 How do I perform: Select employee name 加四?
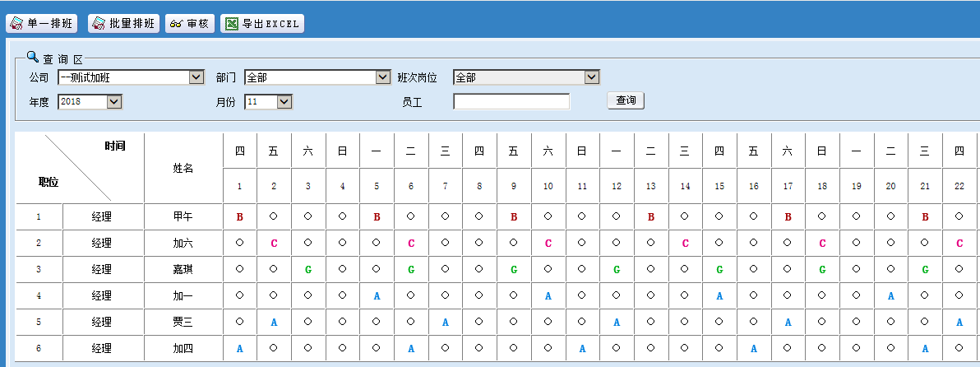click(x=183, y=347)
